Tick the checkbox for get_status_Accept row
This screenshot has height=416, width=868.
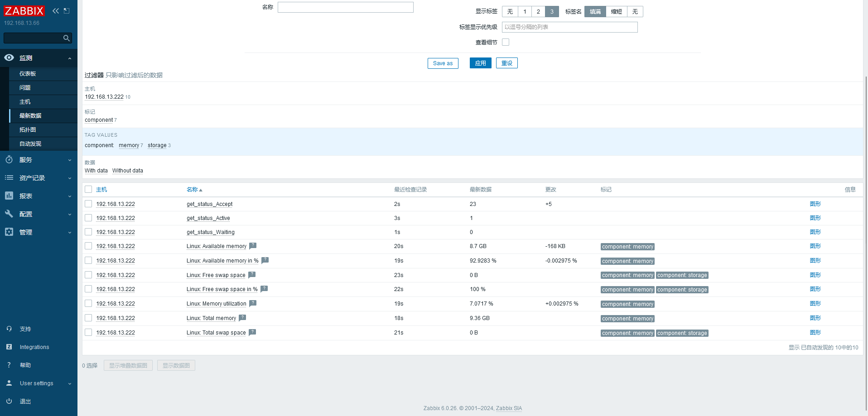[88, 204]
